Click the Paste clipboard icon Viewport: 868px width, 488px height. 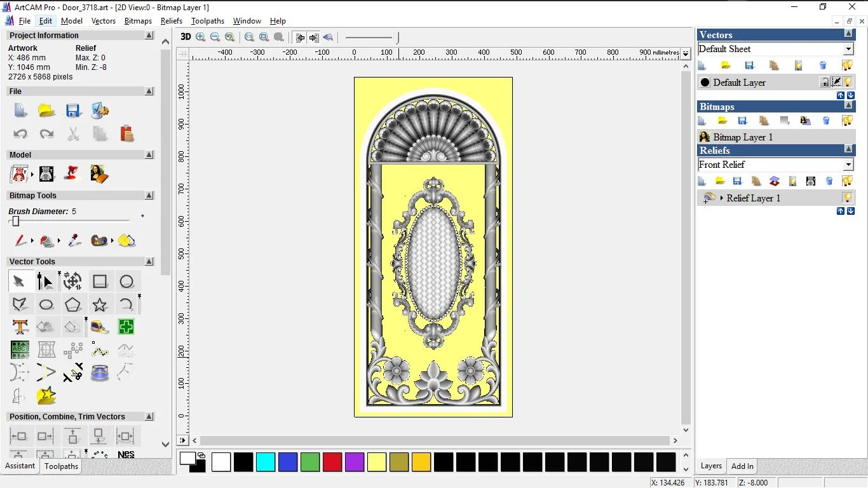(x=127, y=133)
